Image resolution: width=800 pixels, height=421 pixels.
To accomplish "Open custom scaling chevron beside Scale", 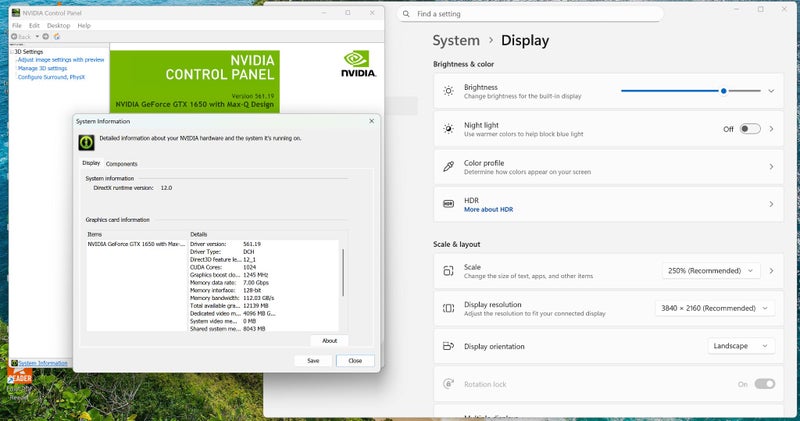I will [x=771, y=271].
